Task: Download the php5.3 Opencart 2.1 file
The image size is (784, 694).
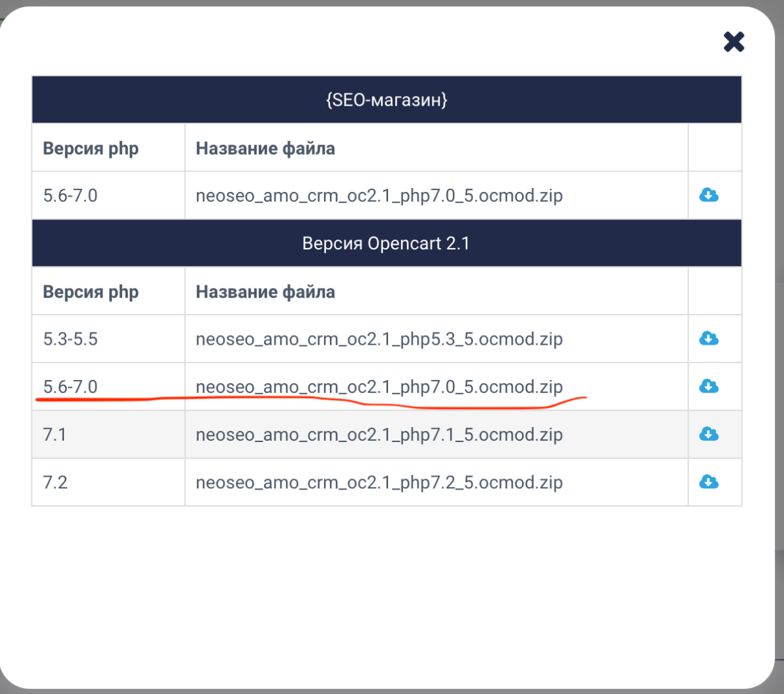Action: click(709, 338)
